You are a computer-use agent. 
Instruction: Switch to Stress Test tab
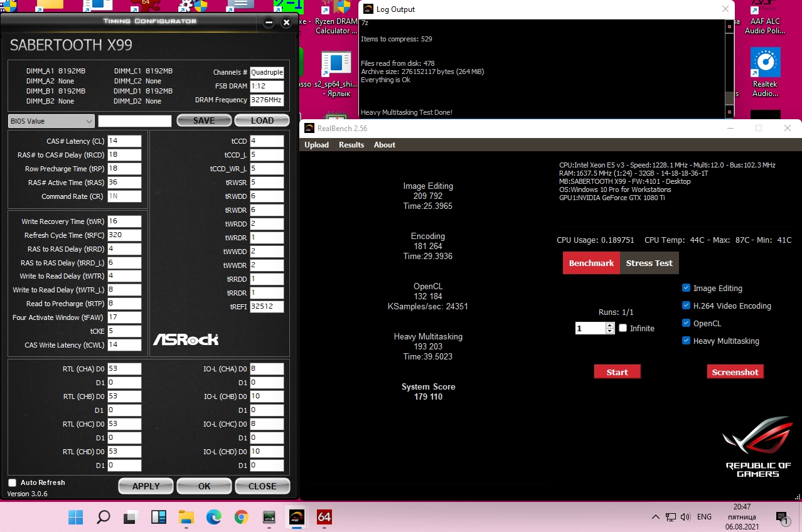point(650,263)
